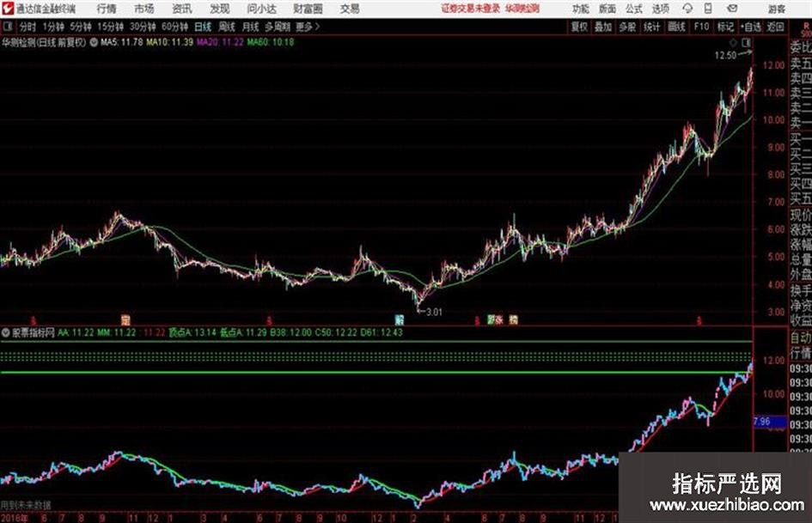Click the MA60: 10.18 value
The height and width of the screenshot is (523, 812).
271,42
